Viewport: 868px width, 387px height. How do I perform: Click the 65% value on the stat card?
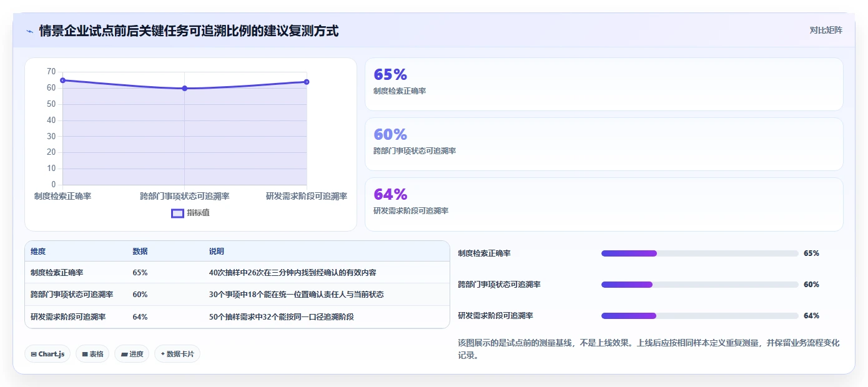(x=390, y=74)
